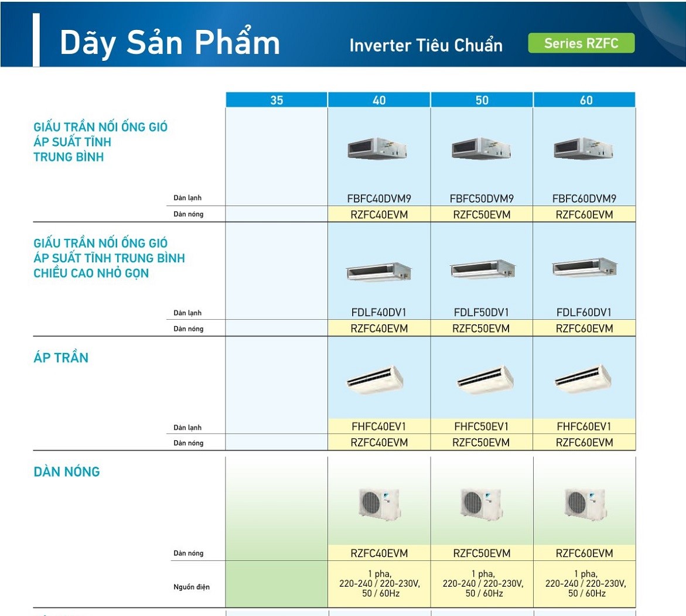Click the Nguồn điện row label
The height and width of the screenshot is (616, 686).
pos(191,587)
